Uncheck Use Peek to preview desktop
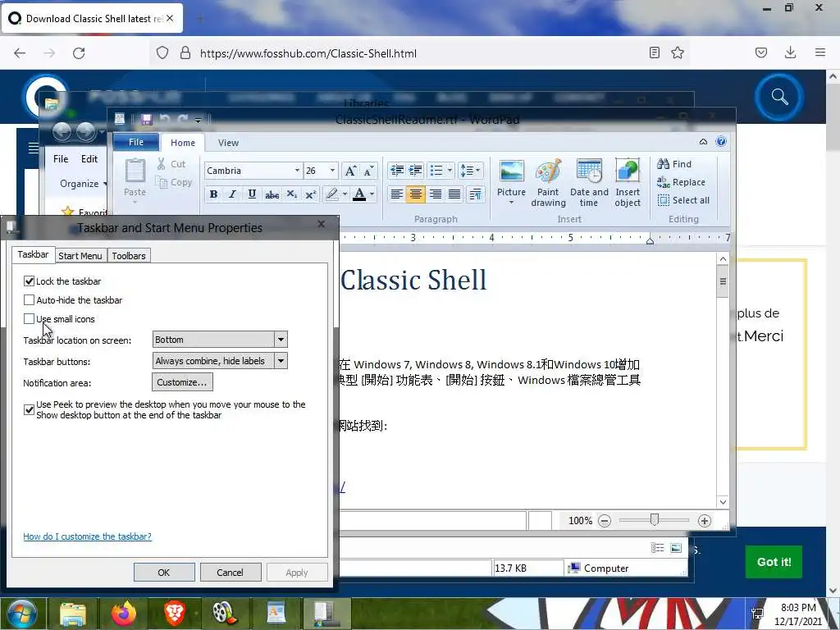The height and width of the screenshot is (630, 840). pyautogui.click(x=29, y=410)
